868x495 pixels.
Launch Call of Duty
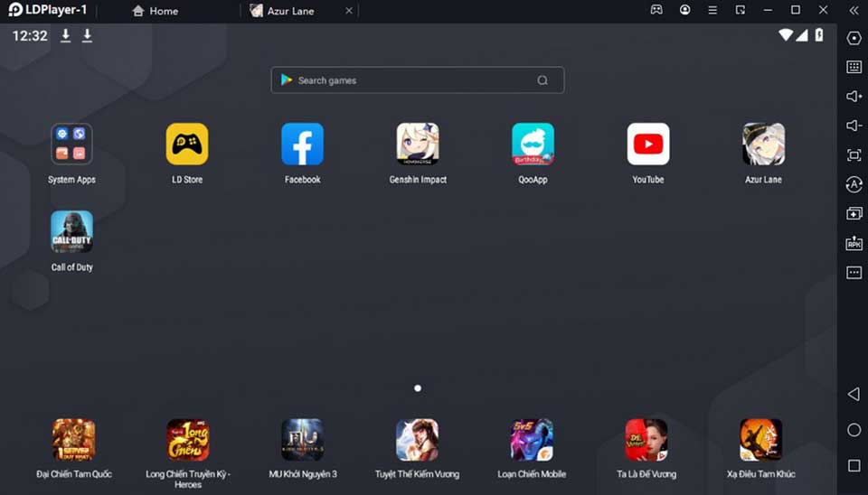coord(71,232)
